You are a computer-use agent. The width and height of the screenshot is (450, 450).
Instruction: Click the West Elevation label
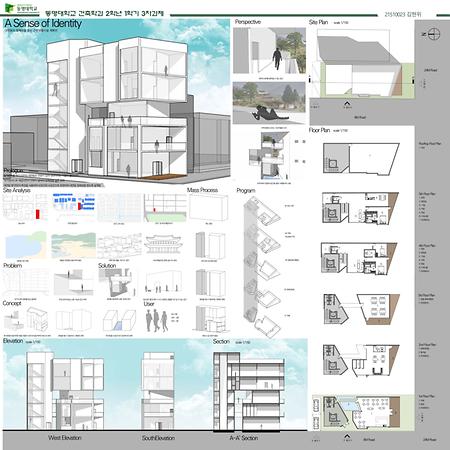pyautogui.click(x=65, y=438)
